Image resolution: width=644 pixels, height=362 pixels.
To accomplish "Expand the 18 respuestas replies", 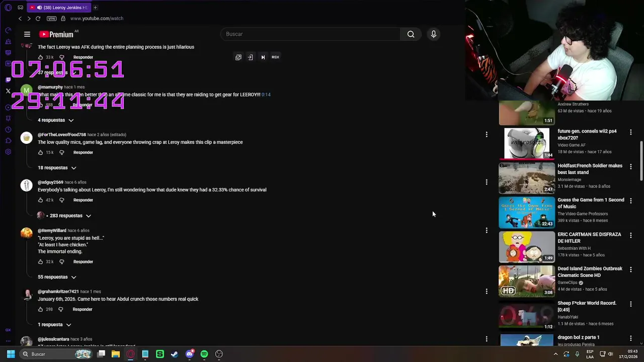I will click(57, 168).
